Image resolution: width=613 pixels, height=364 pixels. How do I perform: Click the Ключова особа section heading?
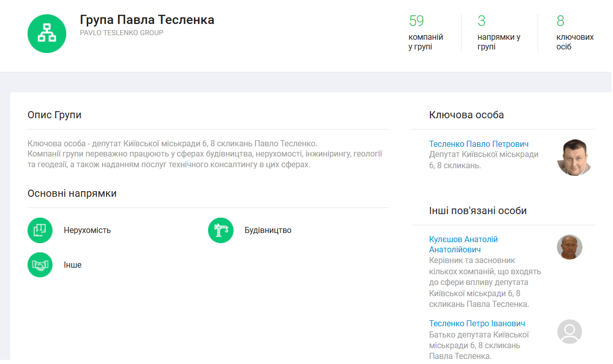[x=466, y=115]
